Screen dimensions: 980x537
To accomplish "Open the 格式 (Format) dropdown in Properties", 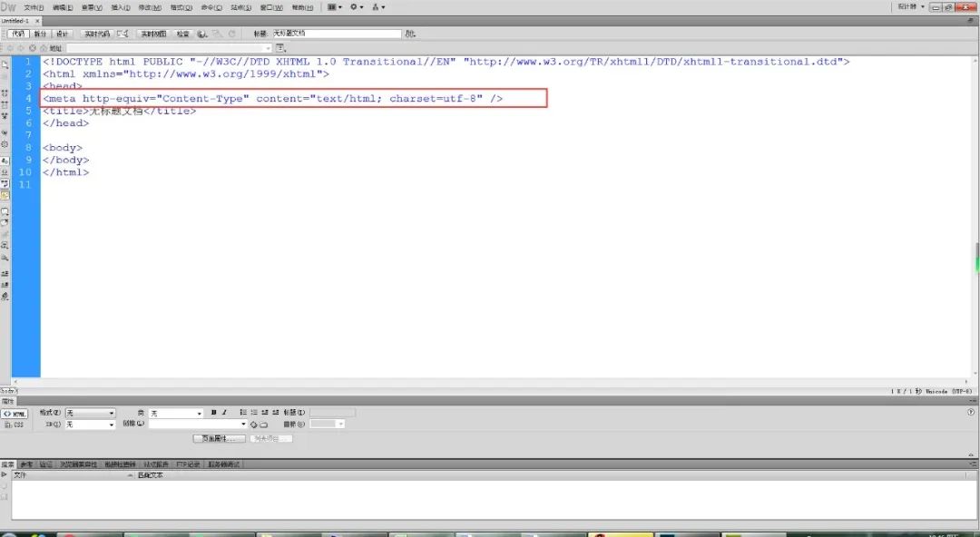I will pyautogui.click(x=90, y=413).
